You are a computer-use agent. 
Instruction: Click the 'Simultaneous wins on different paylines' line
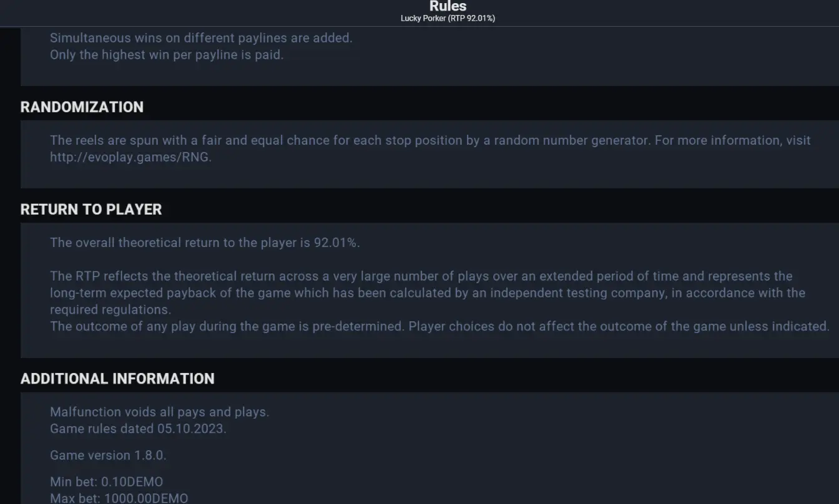201,37
